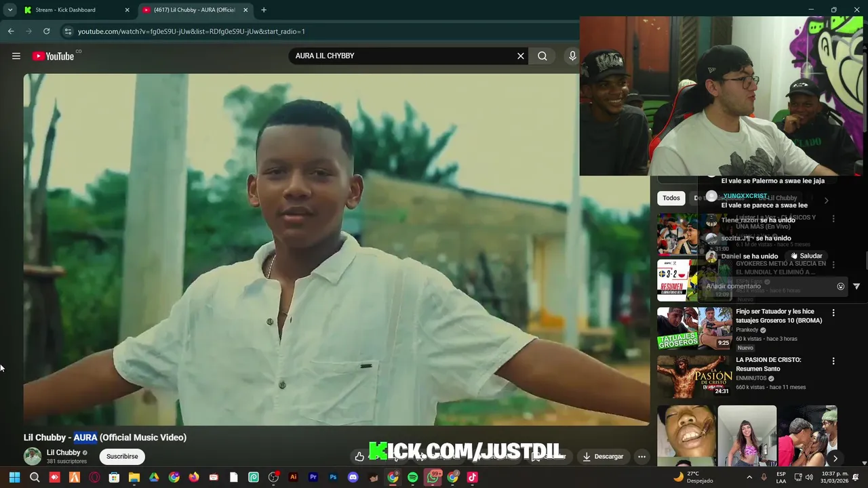868x488 pixels.
Task: Click the magnifier search button
Action: coord(542,56)
